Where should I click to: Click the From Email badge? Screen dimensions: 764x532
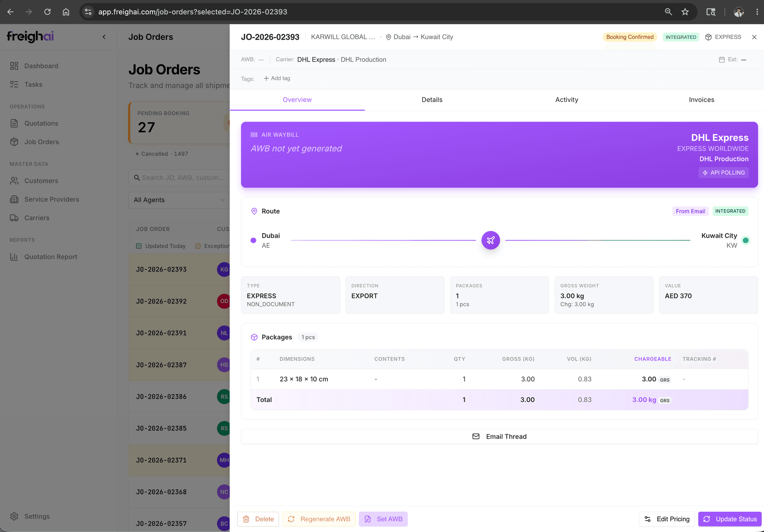pyautogui.click(x=690, y=211)
